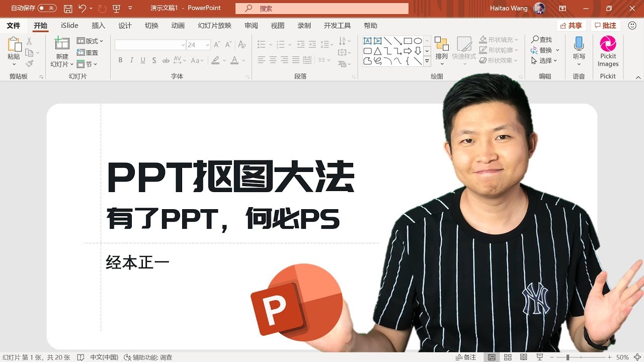Send feedback with the smiley icon
Viewport: 644px width, 362px height.
pos(632,26)
